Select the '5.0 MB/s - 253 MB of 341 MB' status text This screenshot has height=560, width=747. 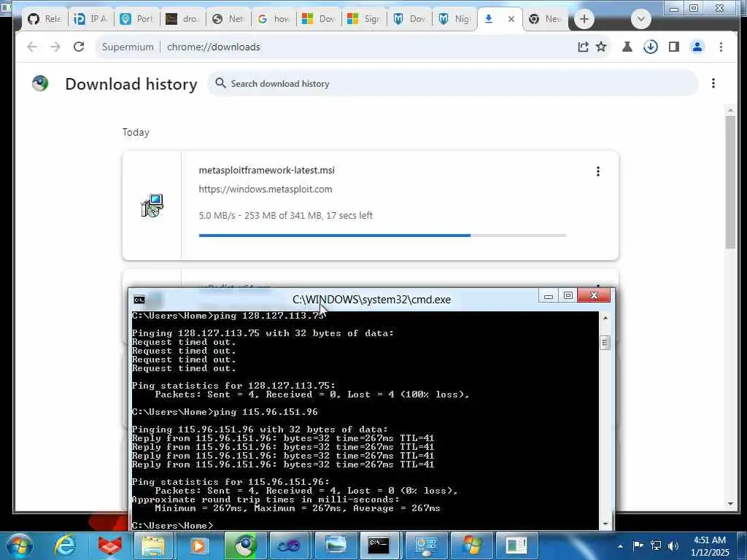tap(261, 215)
